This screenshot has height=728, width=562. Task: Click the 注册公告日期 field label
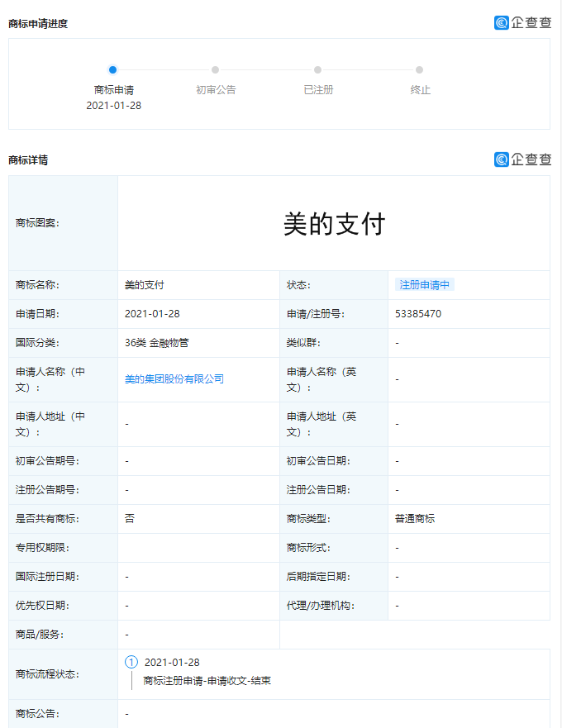pos(319,490)
